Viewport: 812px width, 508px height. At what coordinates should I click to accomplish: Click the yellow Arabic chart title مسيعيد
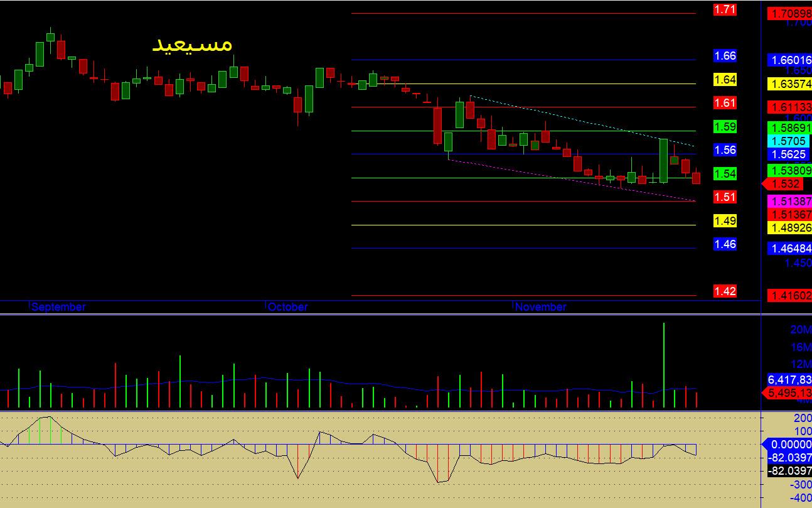pos(193,45)
